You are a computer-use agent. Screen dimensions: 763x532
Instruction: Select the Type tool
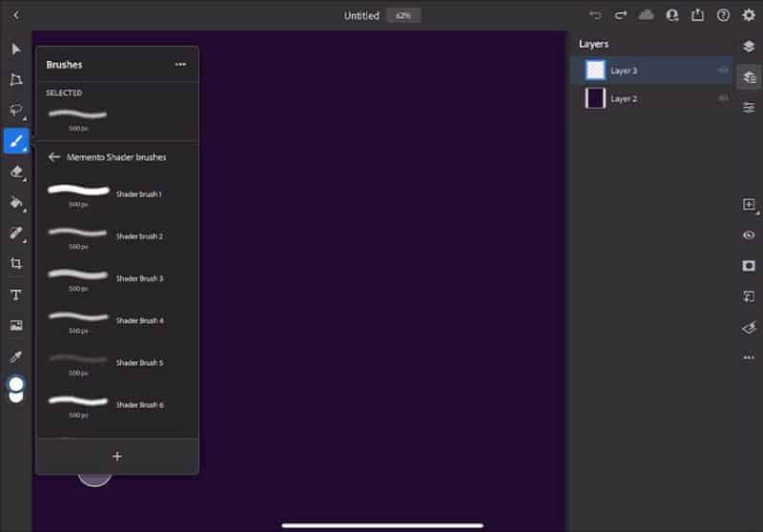[x=16, y=295]
